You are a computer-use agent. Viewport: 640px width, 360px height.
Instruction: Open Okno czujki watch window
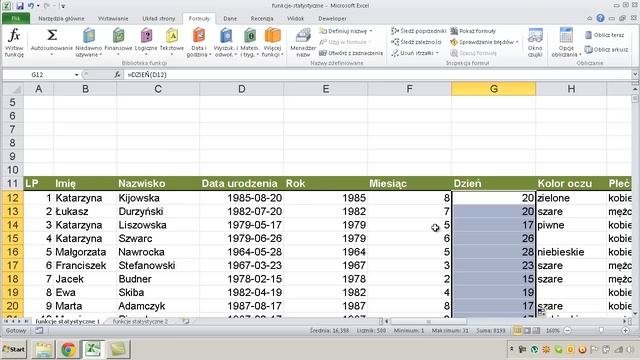(535, 42)
